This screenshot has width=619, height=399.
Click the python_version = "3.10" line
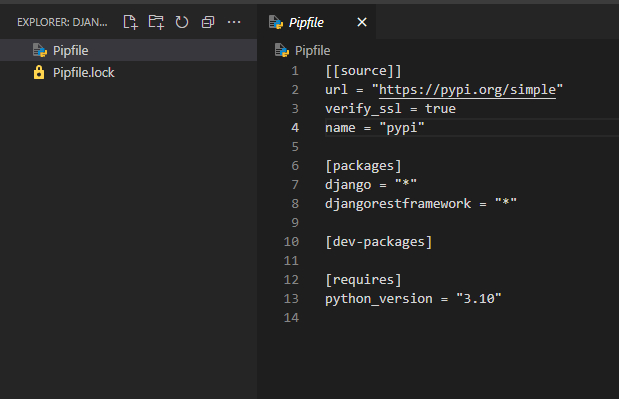413,299
